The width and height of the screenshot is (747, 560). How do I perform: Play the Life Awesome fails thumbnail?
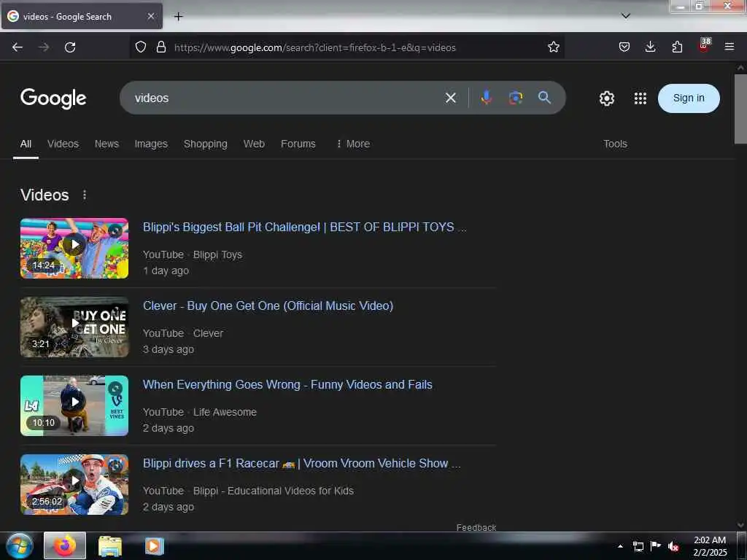(x=74, y=405)
